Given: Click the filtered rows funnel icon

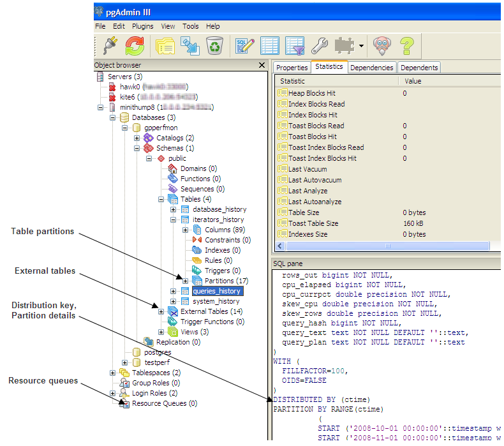Looking at the screenshot, I should (294, 46).
